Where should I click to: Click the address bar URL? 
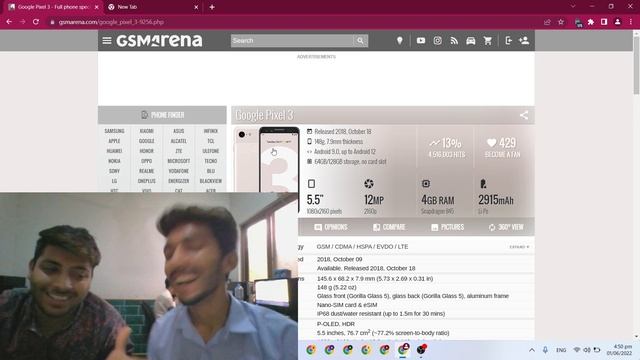(x=111, y=22)
